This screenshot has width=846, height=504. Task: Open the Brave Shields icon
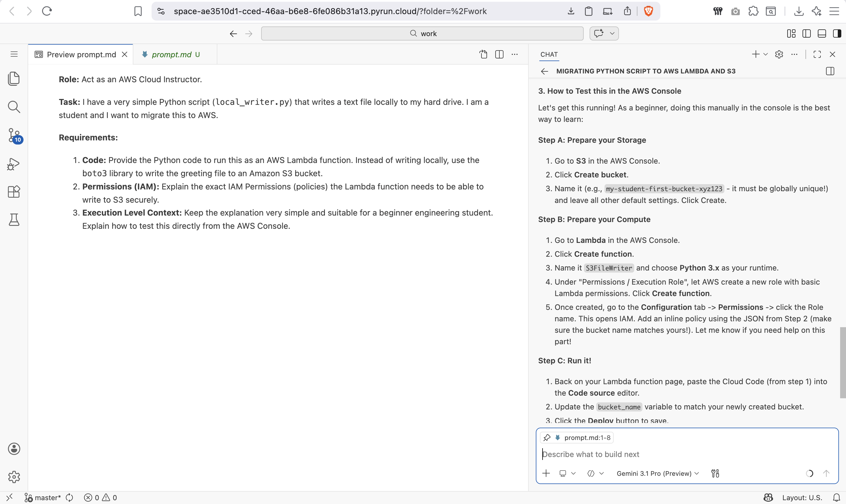[x=648, y=11]
